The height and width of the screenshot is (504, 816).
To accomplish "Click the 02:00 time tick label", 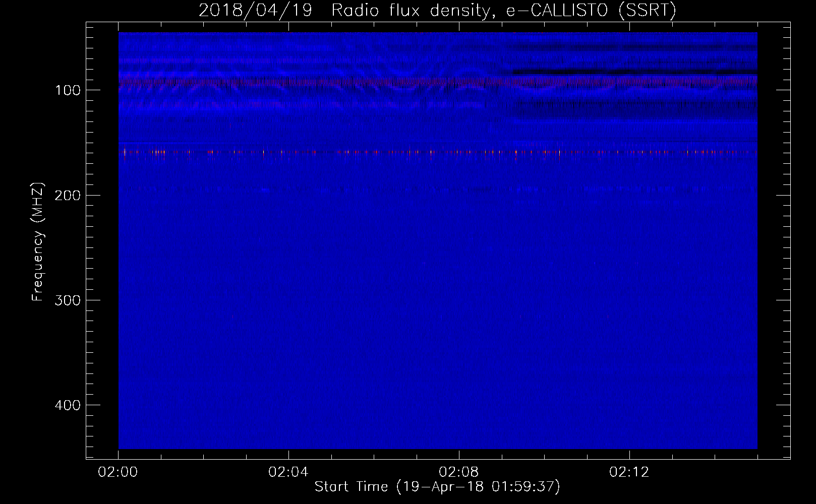I will [118, 472].
